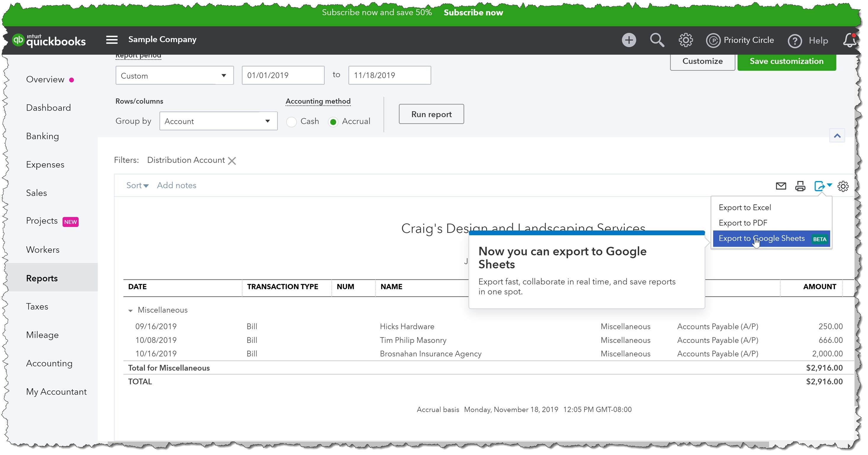Click Total for Miscellaneous row
Viewport: 868px width, 455px height.
click(x=488, y=368)
